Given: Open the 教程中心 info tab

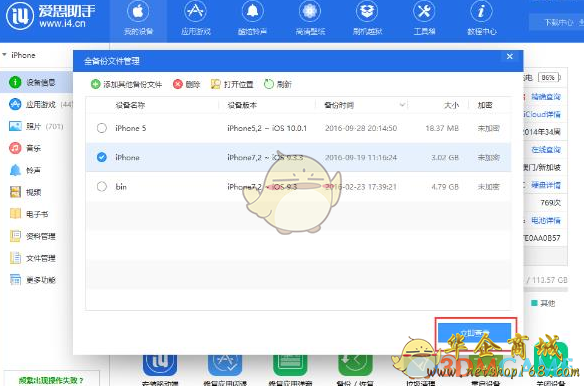Looking at the screenshot, I should (x=482, y=19).
